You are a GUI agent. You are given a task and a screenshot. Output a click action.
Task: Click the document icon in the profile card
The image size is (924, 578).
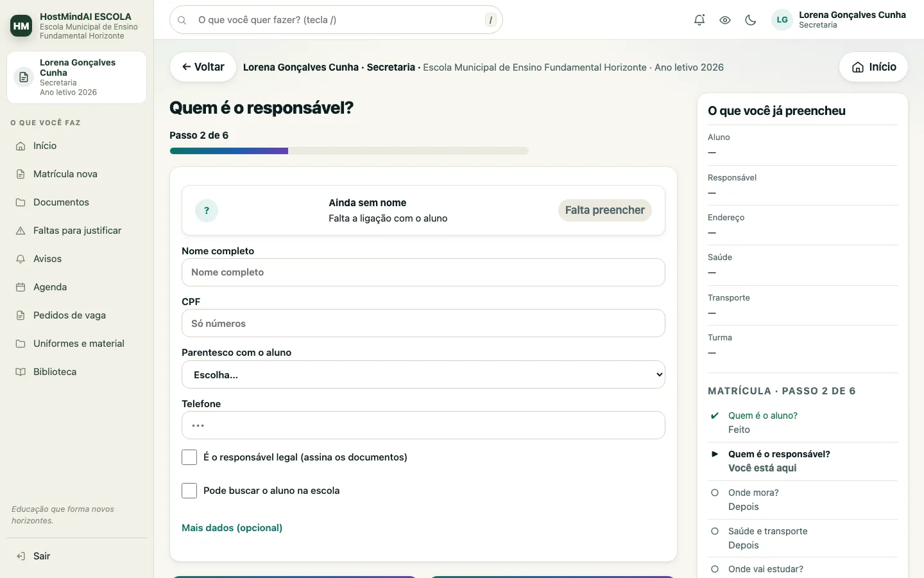(x=24, y=77)
